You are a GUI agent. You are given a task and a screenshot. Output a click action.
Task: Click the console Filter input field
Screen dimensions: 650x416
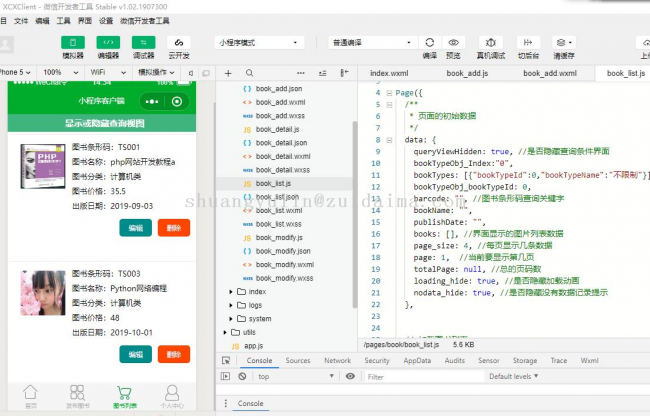(x=420, y=377)
